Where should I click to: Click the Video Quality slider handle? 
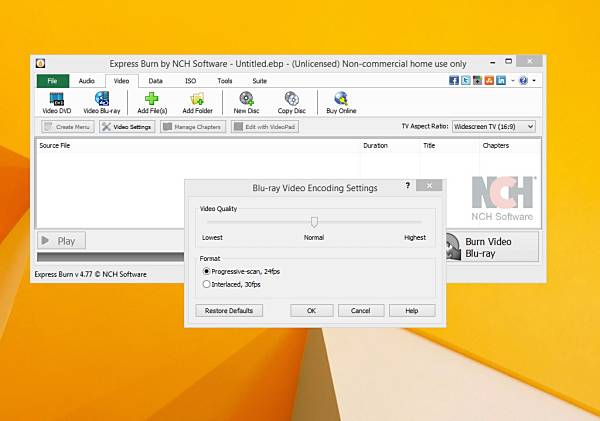tap(314, 222)
